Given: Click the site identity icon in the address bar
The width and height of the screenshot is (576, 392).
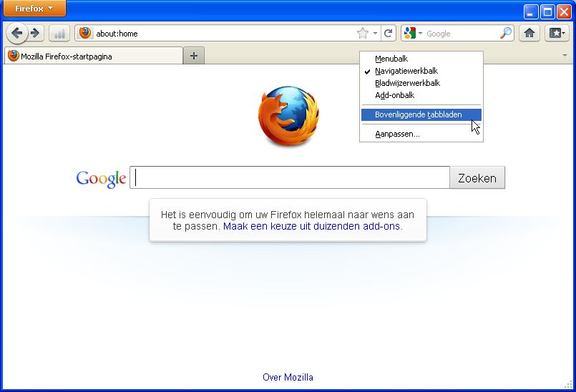Looking at the screenshot, I should [85, 33].
